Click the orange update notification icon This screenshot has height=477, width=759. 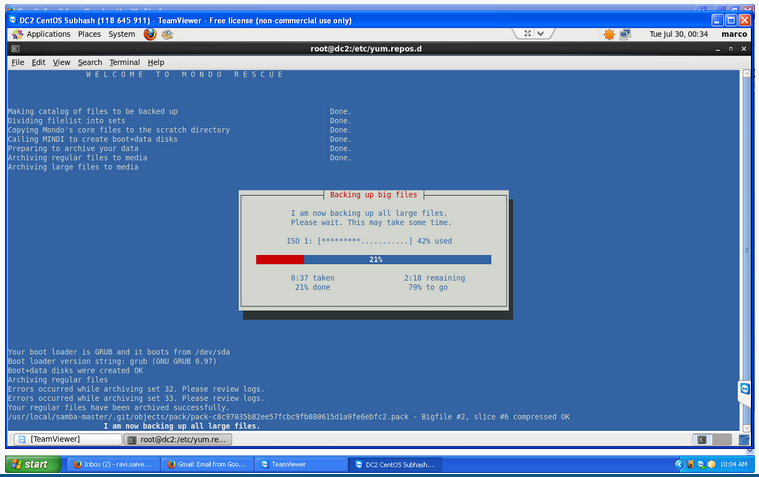609,34
